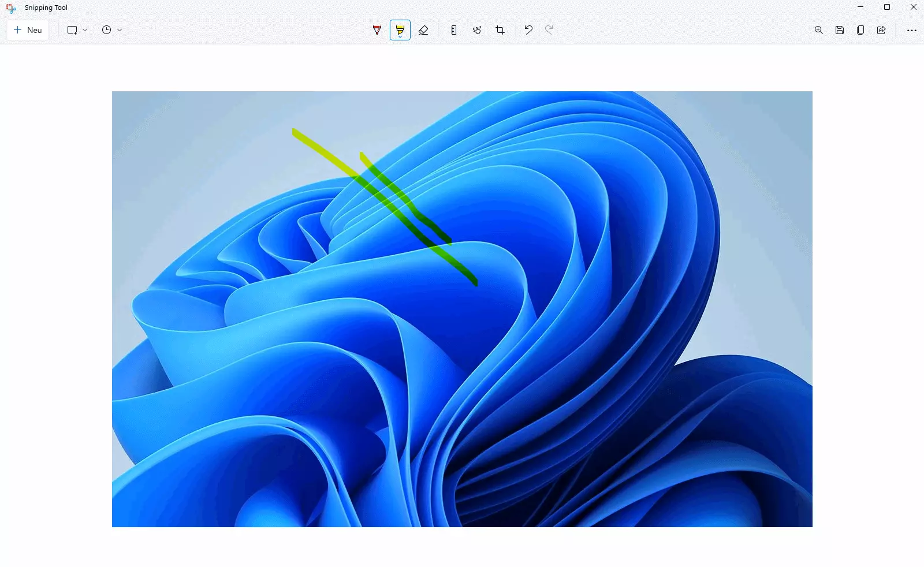The width and height of the screenshot is (924, 567).
Task: Open the zoom control
Action: (819, 30)
